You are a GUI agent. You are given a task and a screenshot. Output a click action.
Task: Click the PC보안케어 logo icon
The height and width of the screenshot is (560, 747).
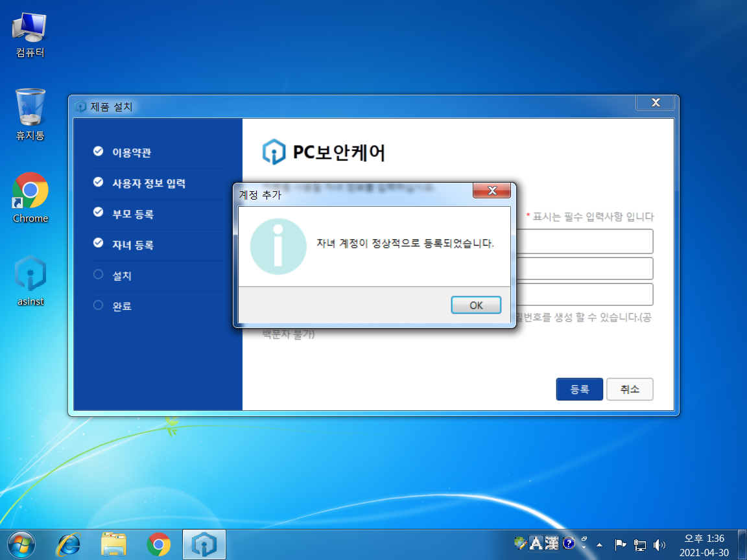274,152
